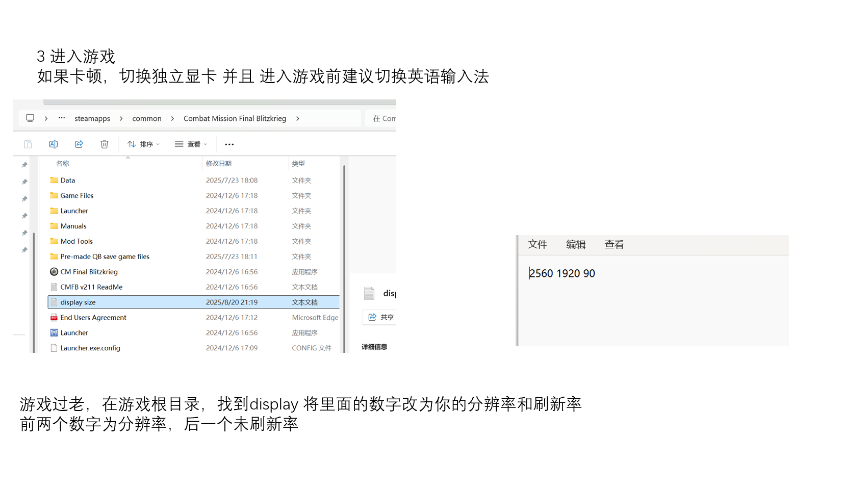Viewport: 868px width, 487px height.
Task: Click the share icon in the toolbar
Action: 79,144
